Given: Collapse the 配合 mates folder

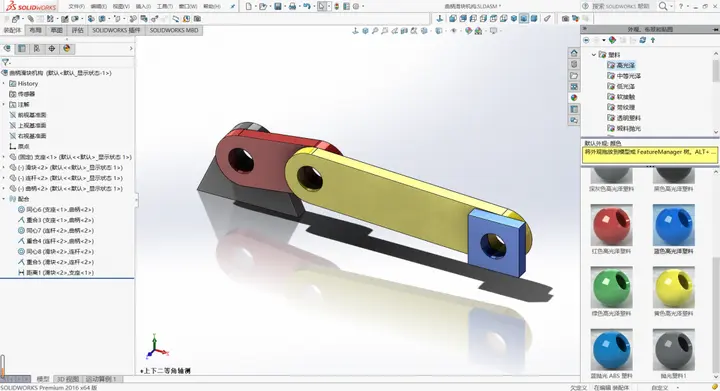Looking at the screenshot, I should point(4,199).
